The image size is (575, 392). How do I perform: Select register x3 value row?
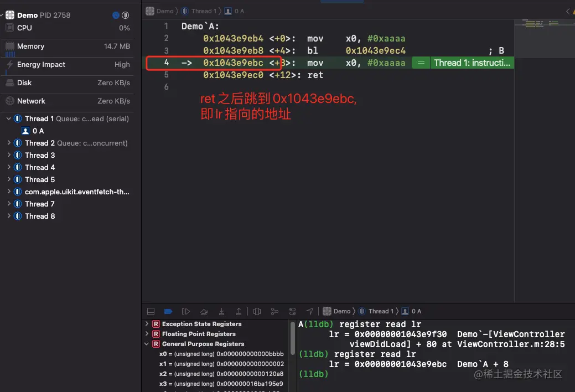pyautogui.click(x=221, y=384)
